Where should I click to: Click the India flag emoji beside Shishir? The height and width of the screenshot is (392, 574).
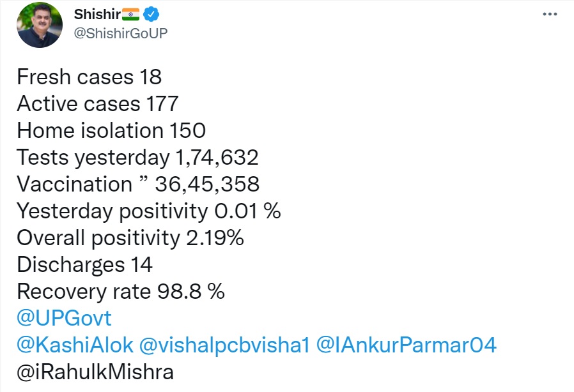[130, 14]
